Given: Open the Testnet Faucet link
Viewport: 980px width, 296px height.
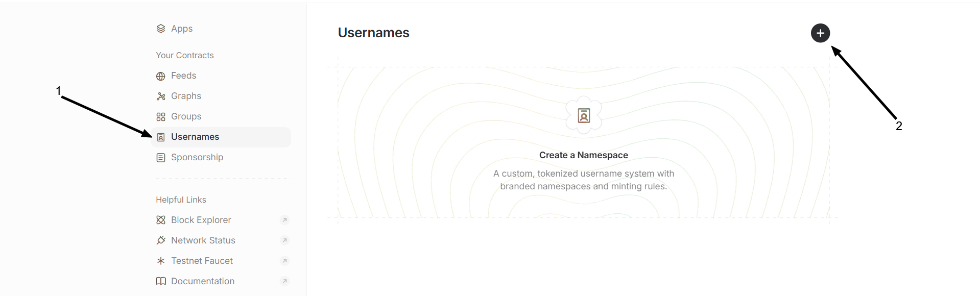Looking at the screenshot, I should 202,261.
